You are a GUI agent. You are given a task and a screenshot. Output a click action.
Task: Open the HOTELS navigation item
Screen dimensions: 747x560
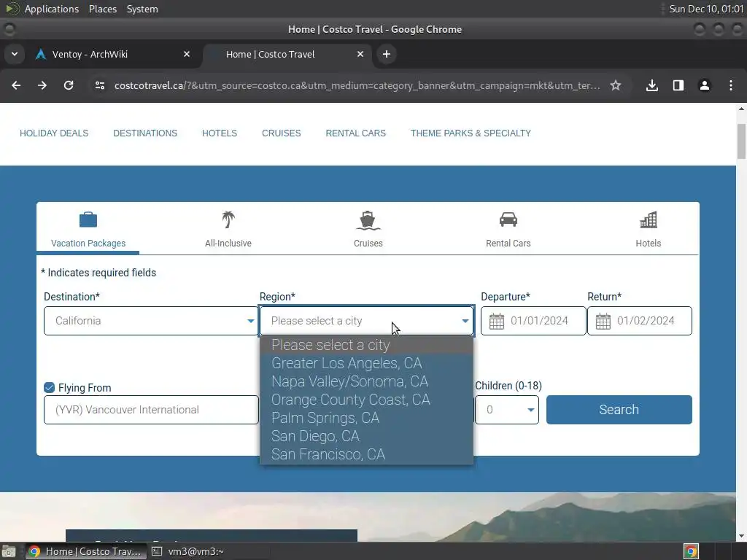coord(220,133)
